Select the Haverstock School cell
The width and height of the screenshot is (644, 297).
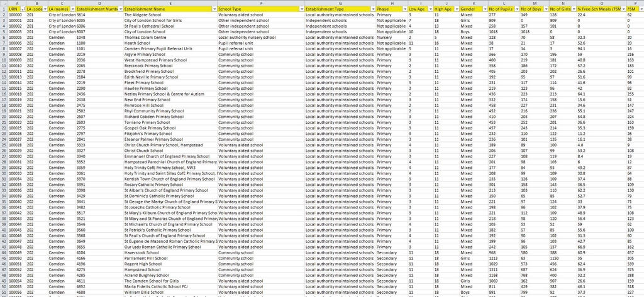(x=170, y=252)
